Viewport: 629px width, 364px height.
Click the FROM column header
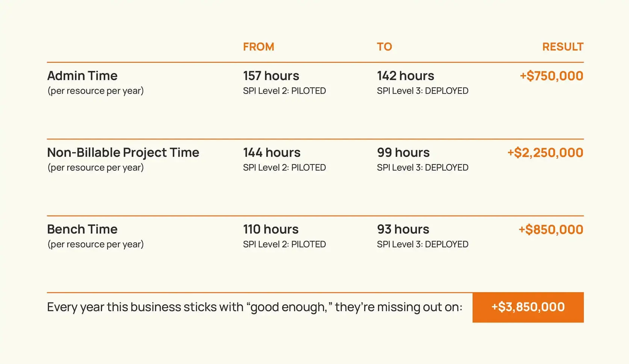pyautogui.click(x=259, y=47)
